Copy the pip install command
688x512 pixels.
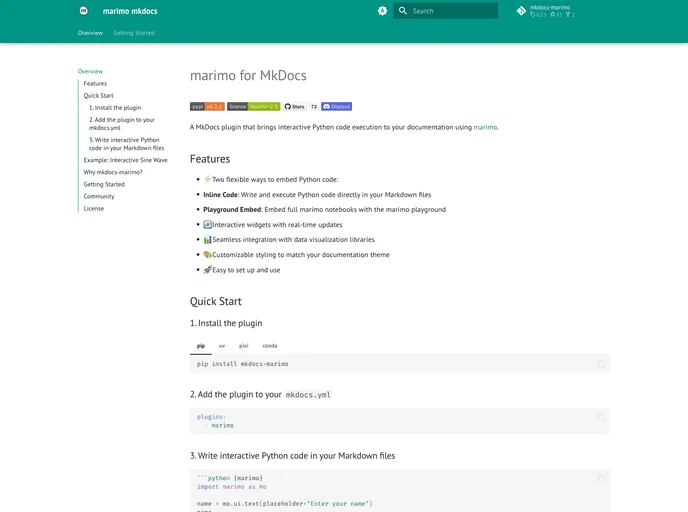click(601, 364)
